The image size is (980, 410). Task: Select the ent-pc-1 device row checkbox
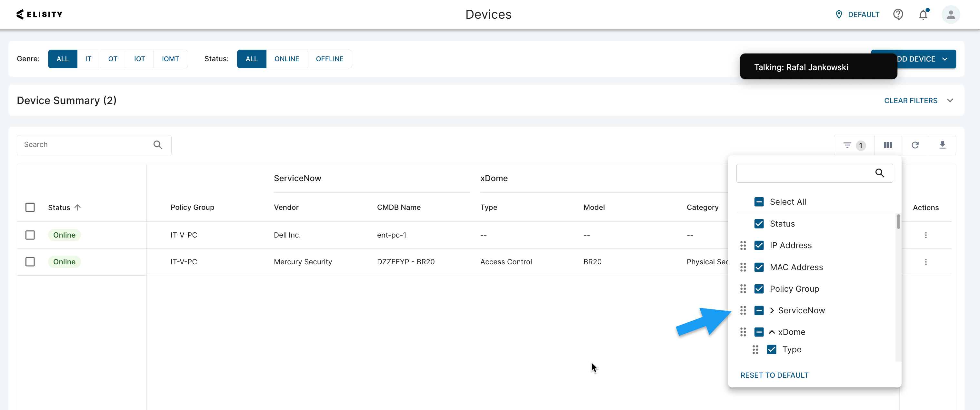30,235
